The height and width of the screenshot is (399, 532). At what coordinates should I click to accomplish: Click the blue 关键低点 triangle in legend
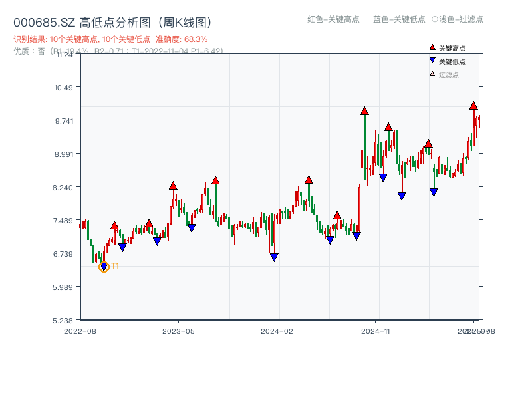(x=432, y=61)
